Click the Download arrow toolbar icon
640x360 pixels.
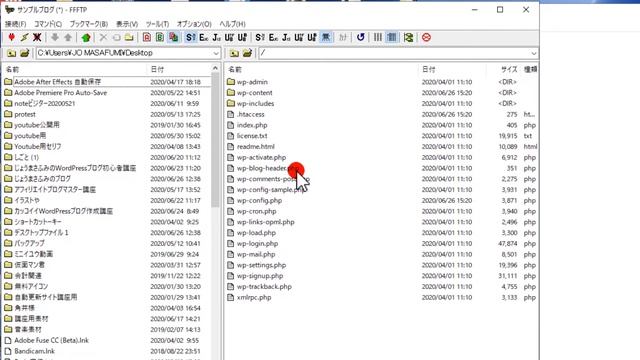[x=55, y=38]
